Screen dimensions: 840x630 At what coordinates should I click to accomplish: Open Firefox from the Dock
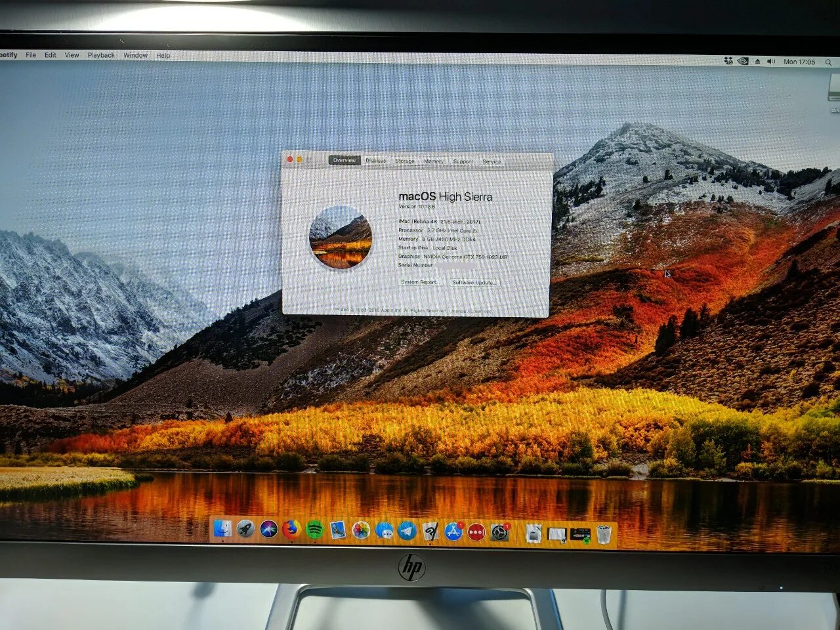291,529
